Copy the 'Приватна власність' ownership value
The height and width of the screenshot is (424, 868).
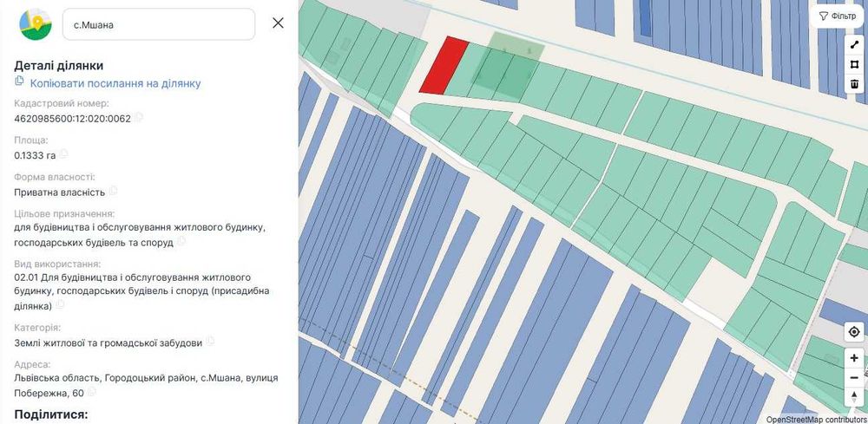[x=113, y=192]
